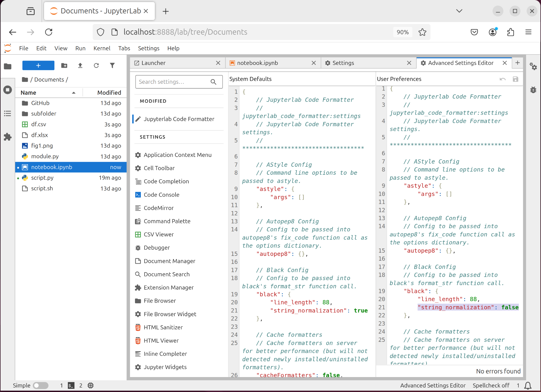Click the Search settings input field

(179, 82)
